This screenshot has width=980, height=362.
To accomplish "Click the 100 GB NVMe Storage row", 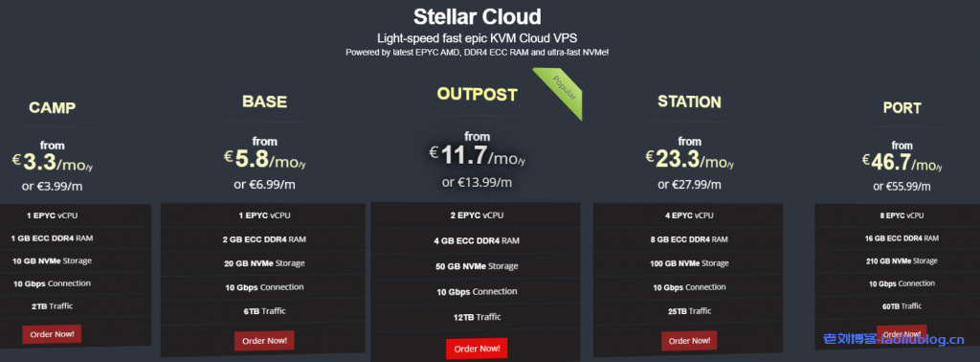I will pos(689,264).
